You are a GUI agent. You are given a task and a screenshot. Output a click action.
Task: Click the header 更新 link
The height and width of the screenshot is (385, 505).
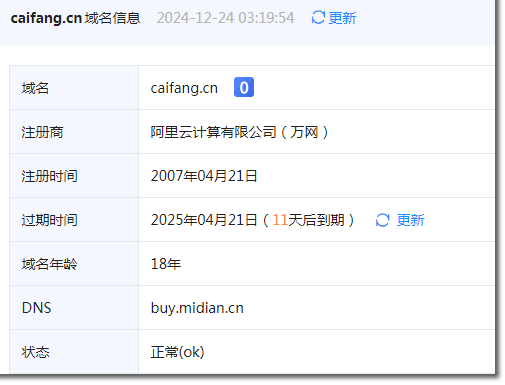(342, 18)
